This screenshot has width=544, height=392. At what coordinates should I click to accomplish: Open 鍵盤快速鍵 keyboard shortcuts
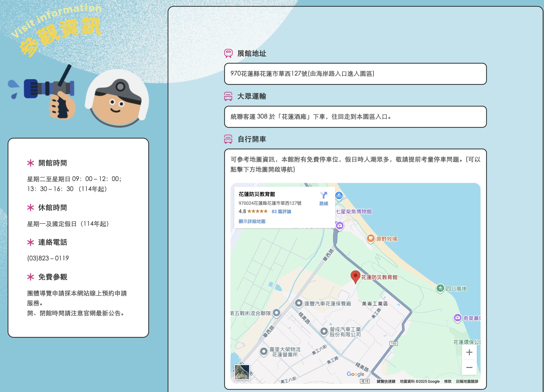point(386,381)
